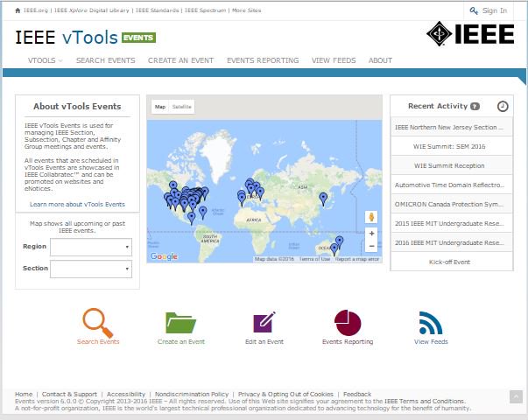This screenshot has width=528, height=420.
Task: Click the Street View pegman on the map
Action: pyautogui.click(x=371, y=217)
